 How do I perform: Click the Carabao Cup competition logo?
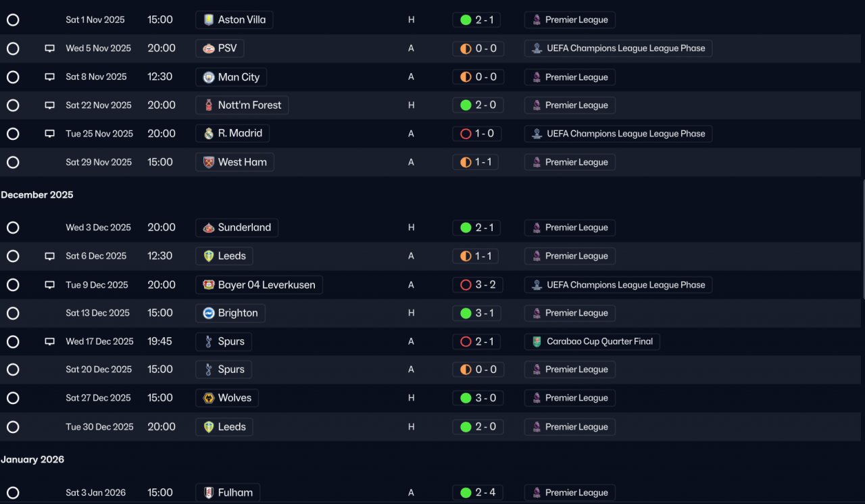point(537,342)
